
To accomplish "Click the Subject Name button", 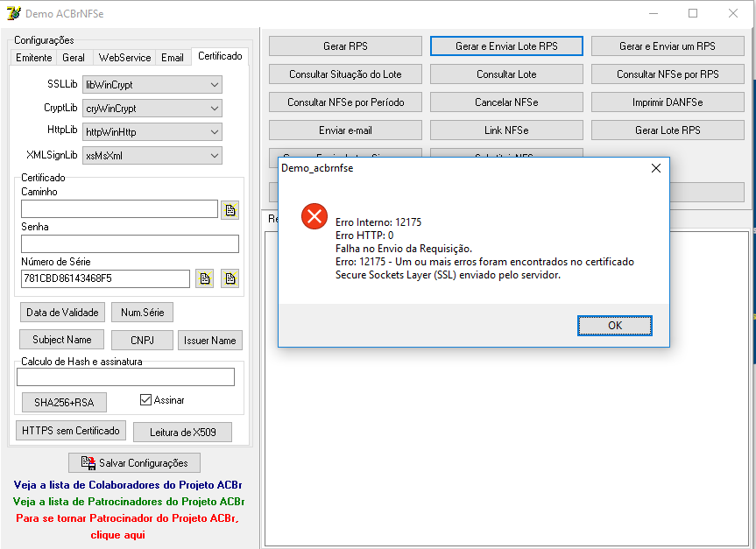I will pos(61,340).
